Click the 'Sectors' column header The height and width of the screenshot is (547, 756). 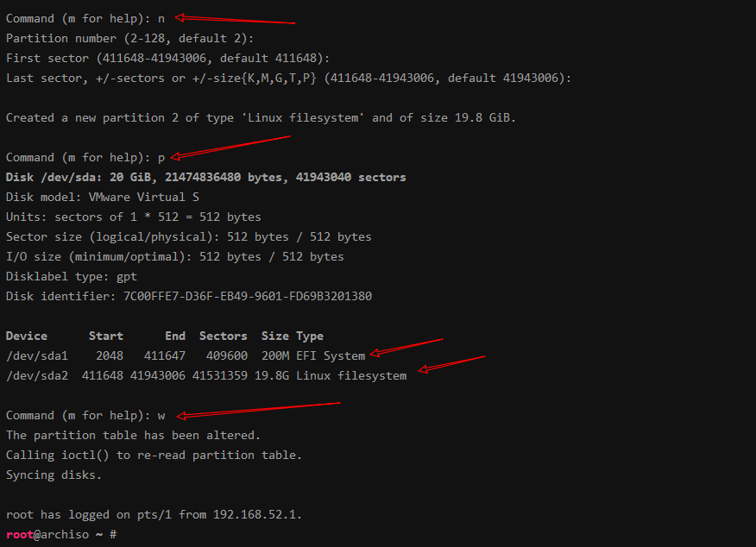[x=224, y=336]
